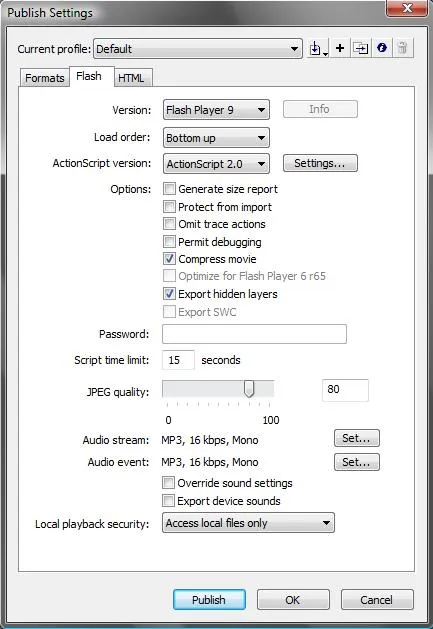The width and height of the screenshot is (433, 629).
Task: Click the plus icon to create new profile
Action: pyautogui.click(x=340, y=49)
